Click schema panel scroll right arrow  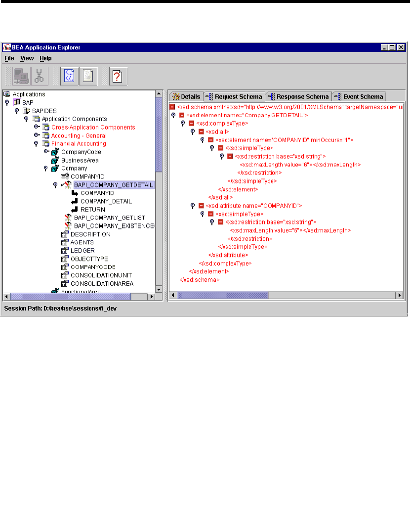coord(400,295)
